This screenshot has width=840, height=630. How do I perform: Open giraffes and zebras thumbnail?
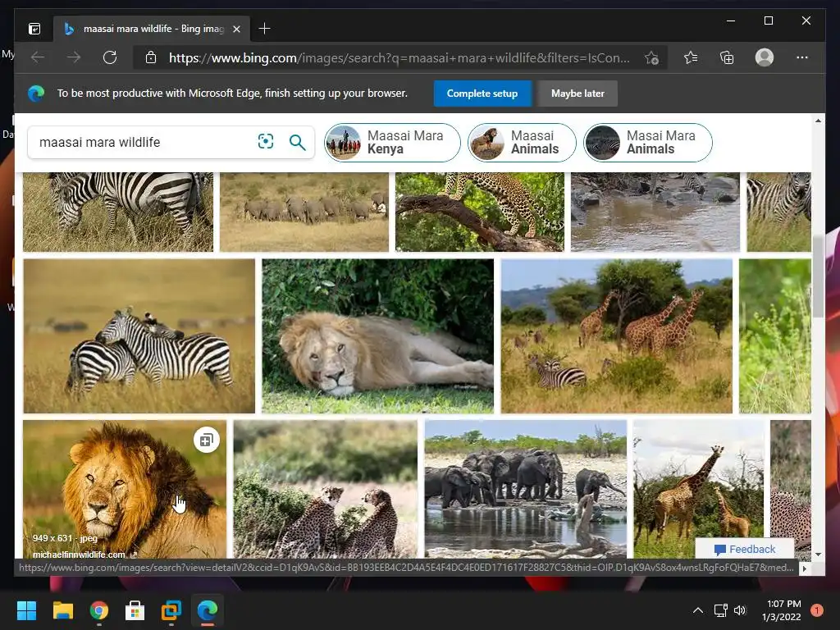617,336
